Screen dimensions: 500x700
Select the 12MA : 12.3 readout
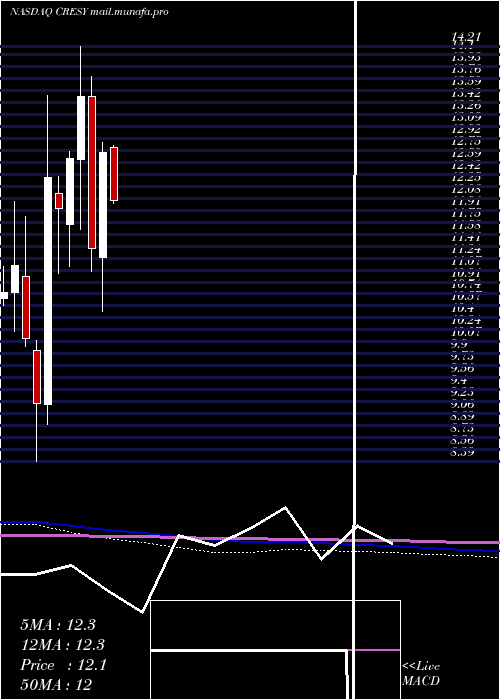pos(62,645)
